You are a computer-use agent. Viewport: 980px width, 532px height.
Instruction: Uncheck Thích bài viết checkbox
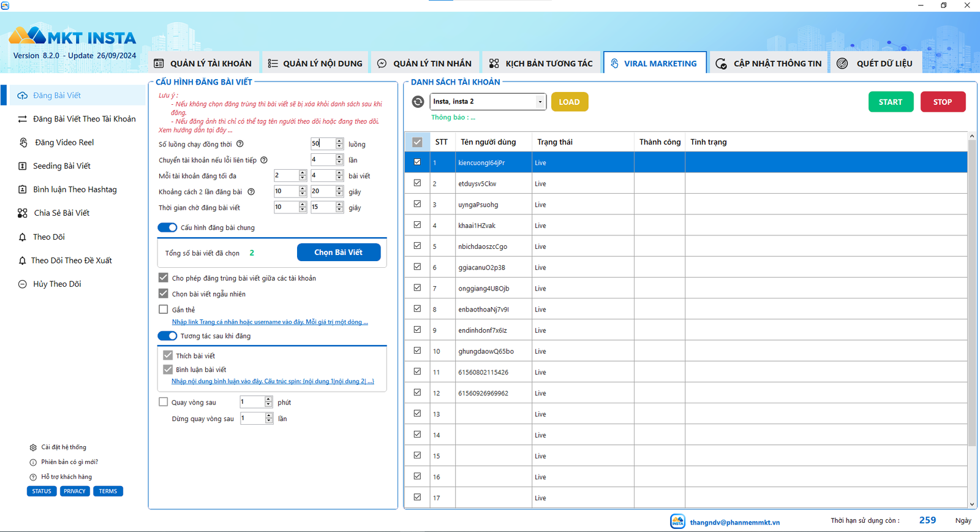[168, 355]
